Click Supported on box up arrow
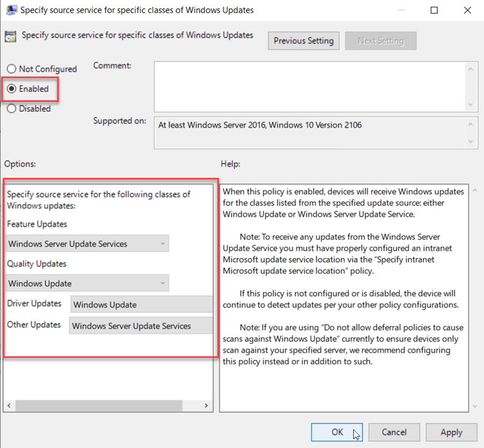Image resolution: width=484 pixels, height=448 pixels. 470,125
